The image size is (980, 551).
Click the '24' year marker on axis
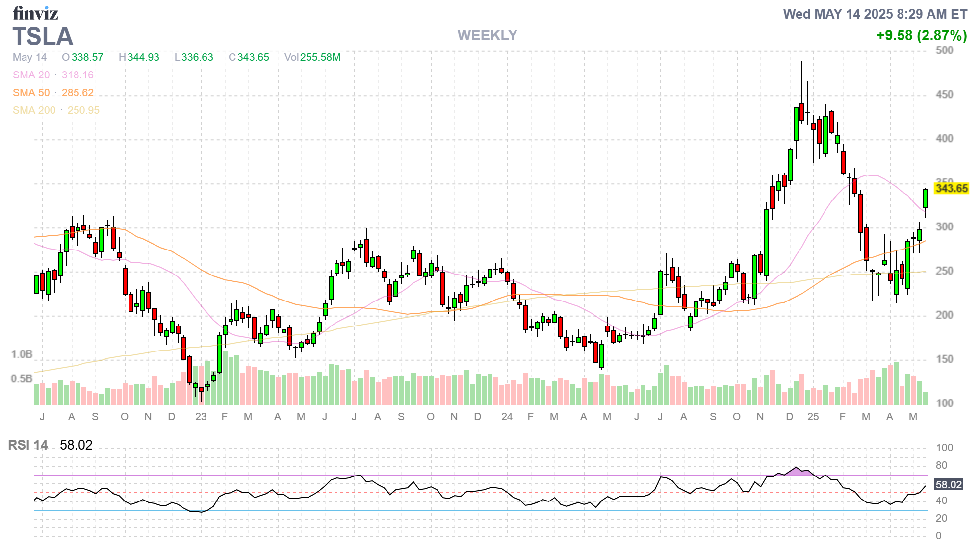coord(507,417)
